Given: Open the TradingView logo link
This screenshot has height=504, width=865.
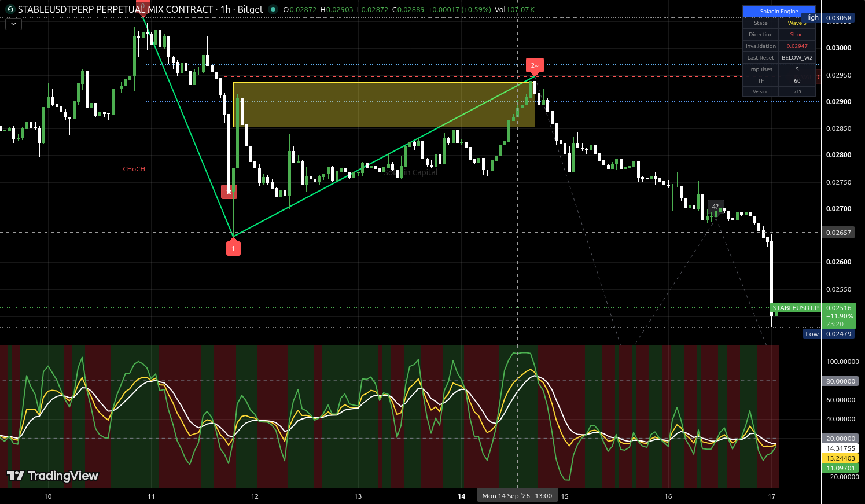Looking at the screenshot, I should [53, 476].
